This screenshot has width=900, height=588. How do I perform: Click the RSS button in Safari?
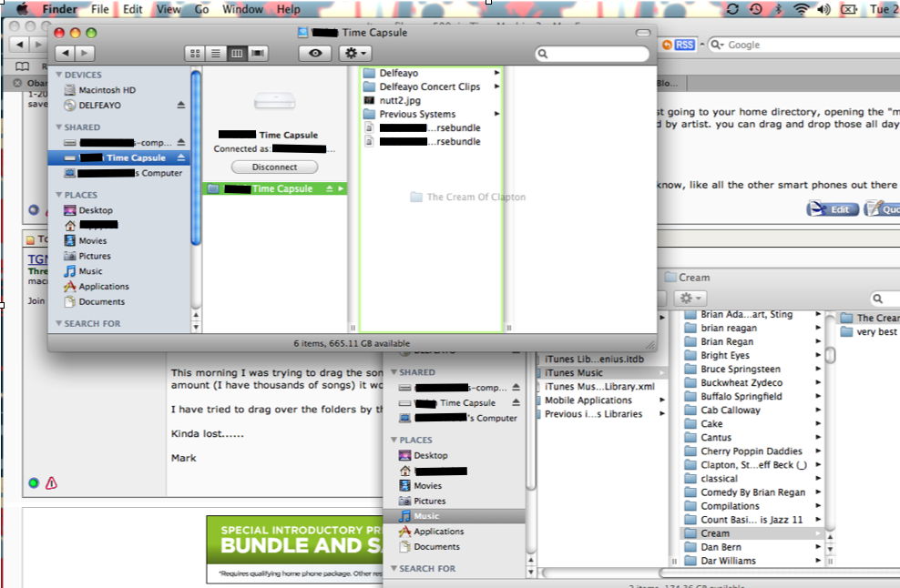coord(684,45)
